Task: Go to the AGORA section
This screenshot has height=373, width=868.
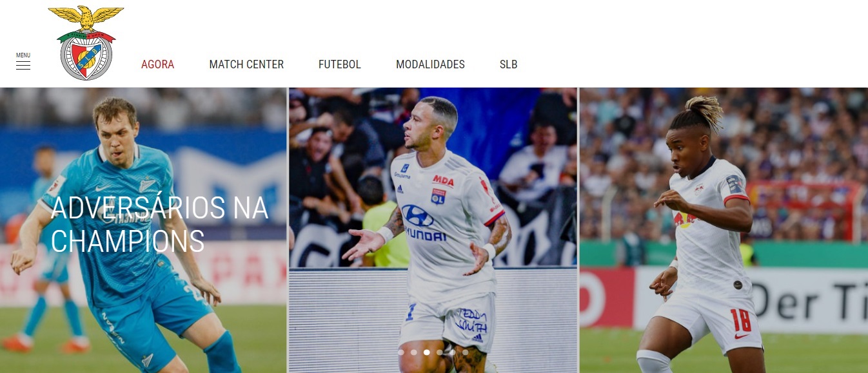Action: (x=158, y=64)
